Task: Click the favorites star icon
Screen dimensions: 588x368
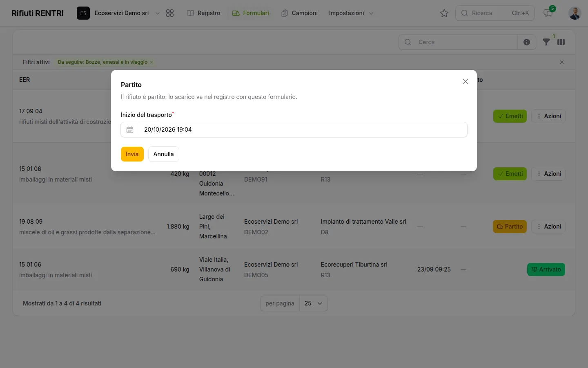Action: tap(444, 13)
